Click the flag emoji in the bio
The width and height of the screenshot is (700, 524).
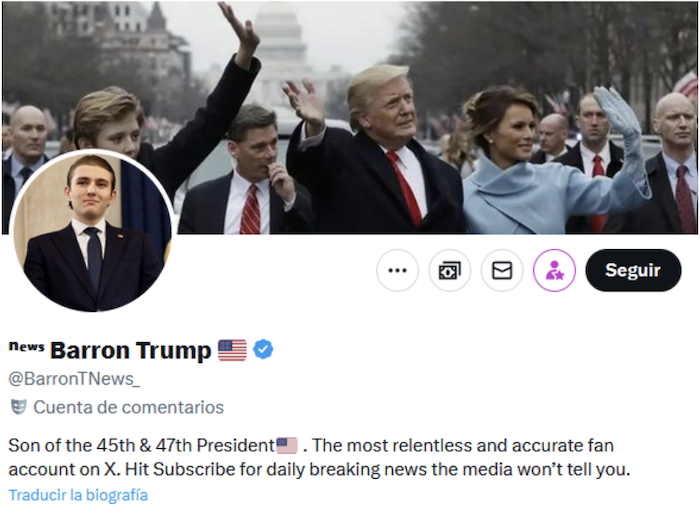[x=286, y=445]
